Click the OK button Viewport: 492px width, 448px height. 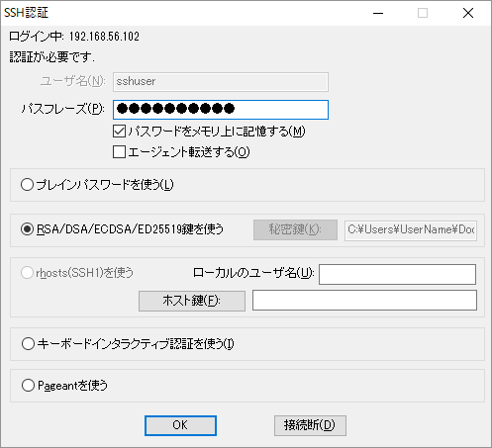pyautogui.click(x=180, y=425)
